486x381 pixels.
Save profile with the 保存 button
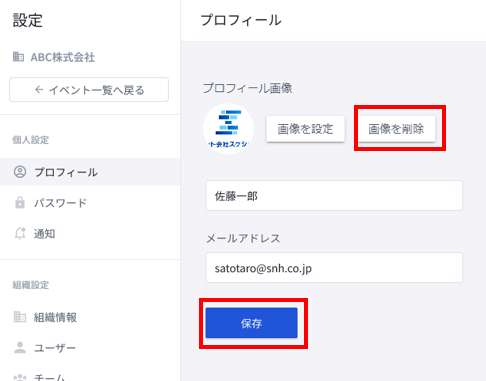[x=251, y=323]
